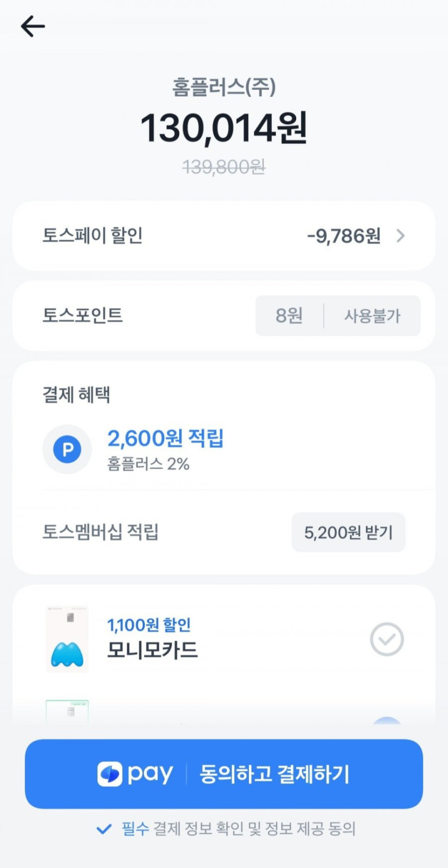Tap the 130,014원 total amount
This screenshot has height=868, width=448.
point(224,128)
